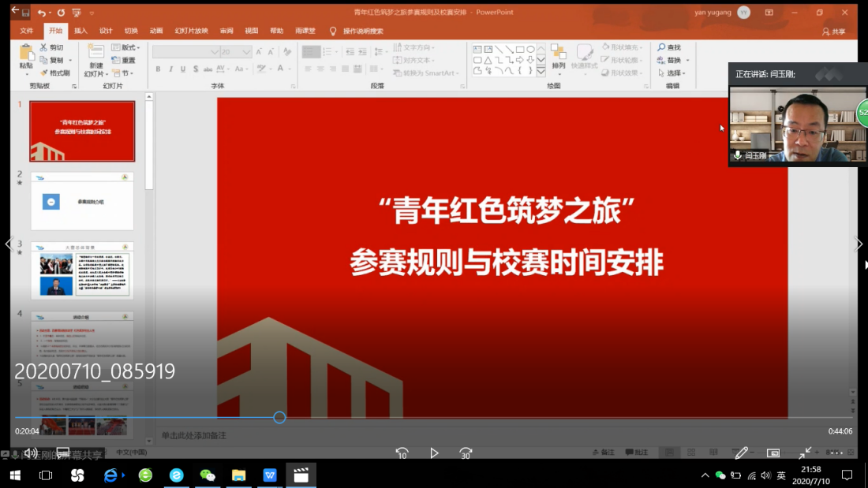Expand the shapes gallery more arrow

click(x=541, y=72)
